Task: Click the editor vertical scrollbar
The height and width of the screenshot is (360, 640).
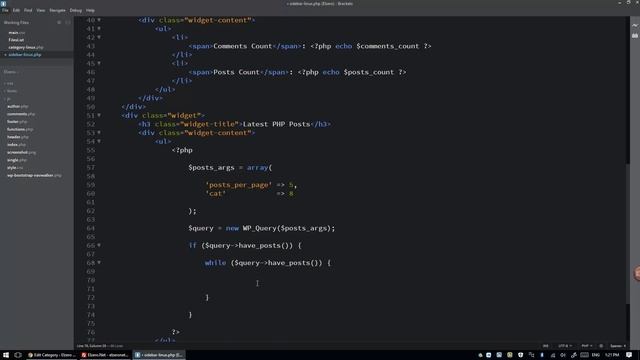Action: point(628,233)
